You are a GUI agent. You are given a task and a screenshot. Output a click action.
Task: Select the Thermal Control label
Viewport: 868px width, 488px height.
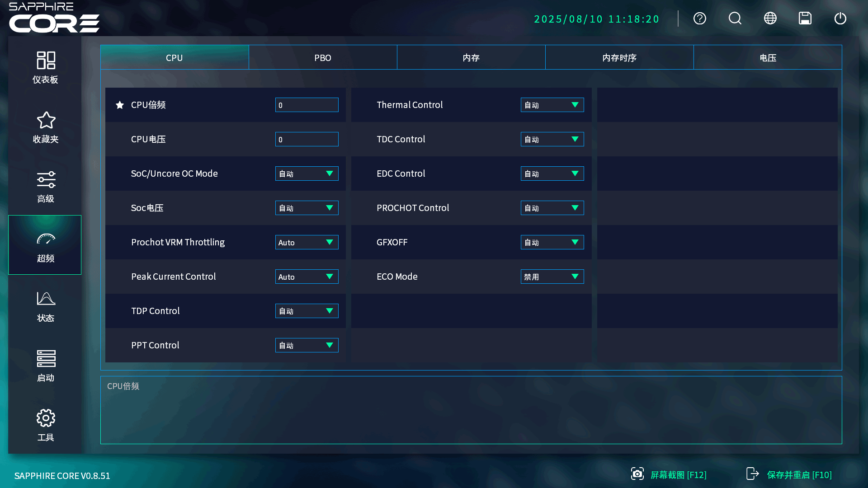coord(410,105)
